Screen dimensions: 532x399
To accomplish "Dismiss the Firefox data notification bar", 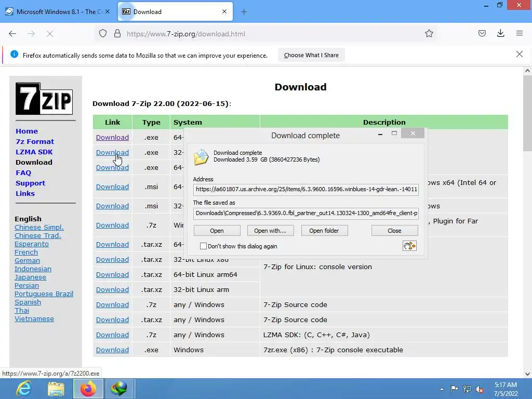I will click(x=519, y=54).
